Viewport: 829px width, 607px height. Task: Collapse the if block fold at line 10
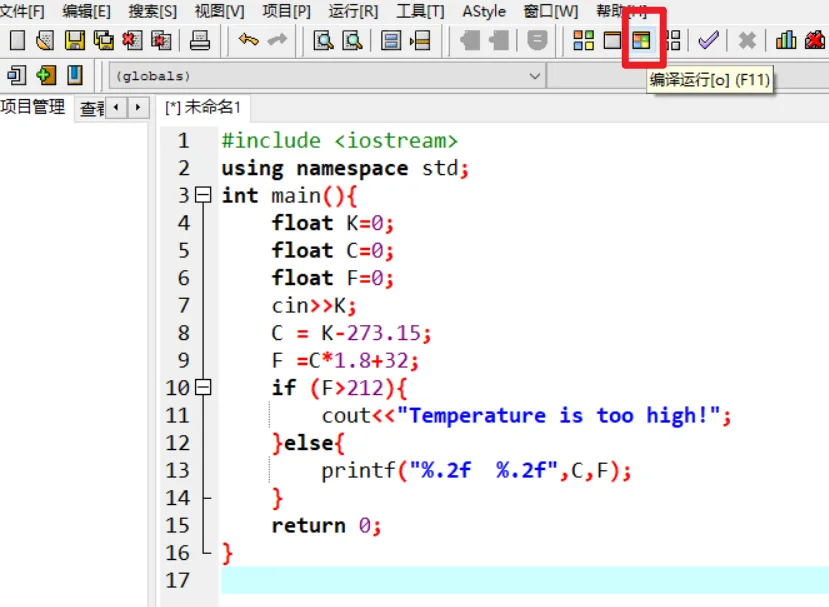point(203,388)
